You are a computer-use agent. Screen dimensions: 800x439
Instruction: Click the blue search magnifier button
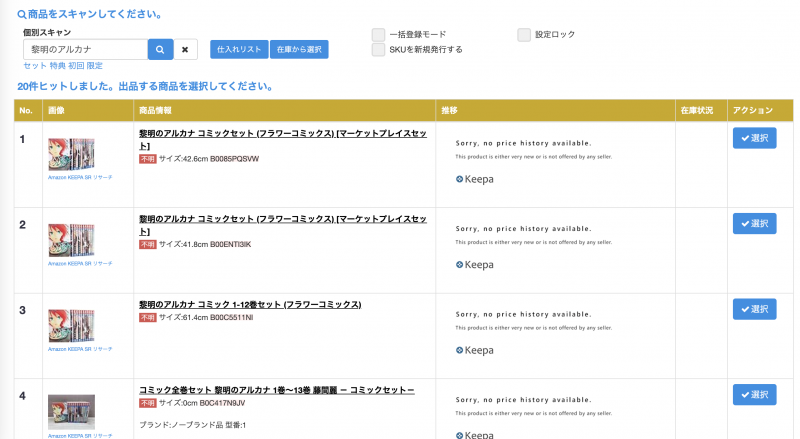point(160,50)
